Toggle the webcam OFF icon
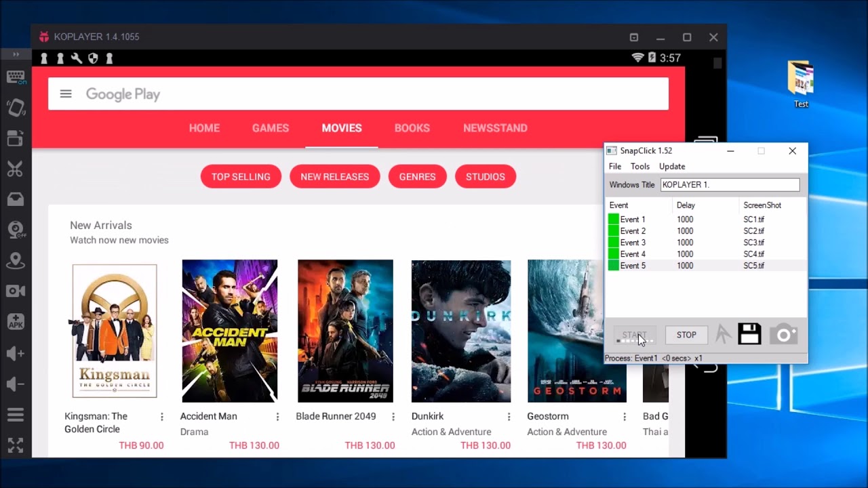 [x=16, y=230]
